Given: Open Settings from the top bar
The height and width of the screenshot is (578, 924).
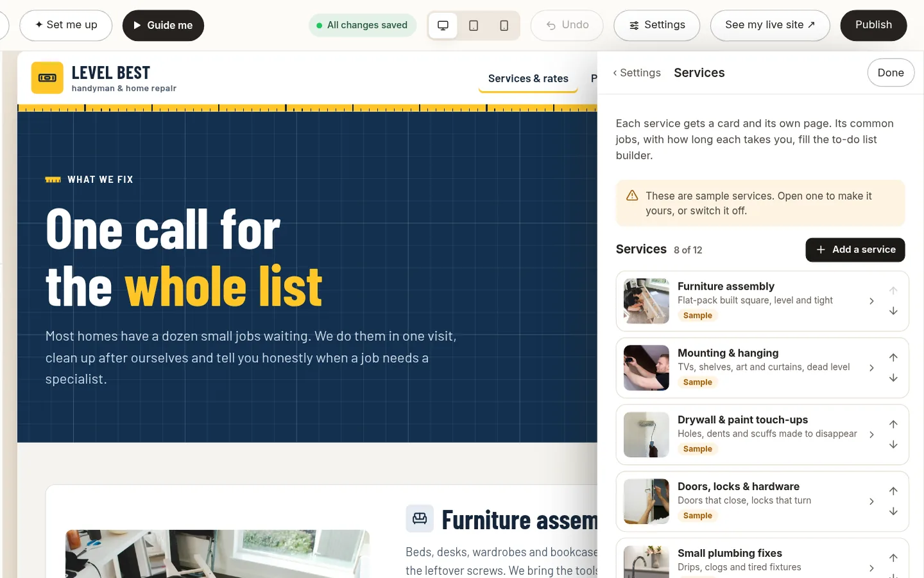Looking at the screenshot, I should point(657,25).
